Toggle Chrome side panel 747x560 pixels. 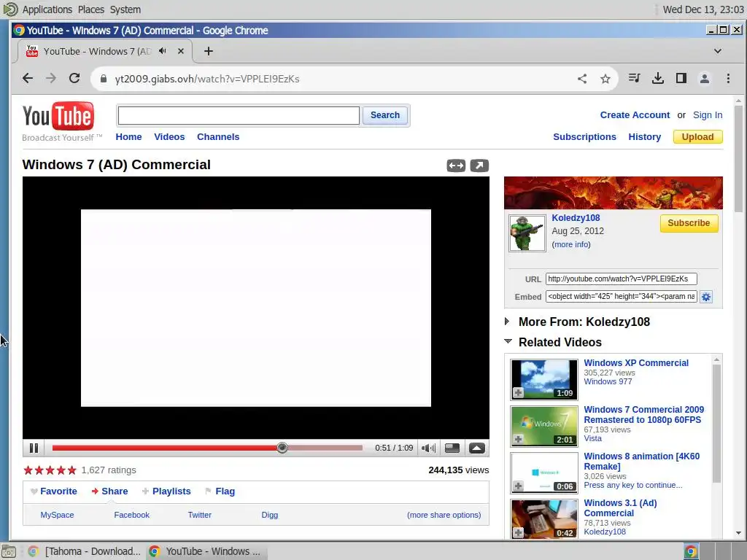click(x=681, y=78)
